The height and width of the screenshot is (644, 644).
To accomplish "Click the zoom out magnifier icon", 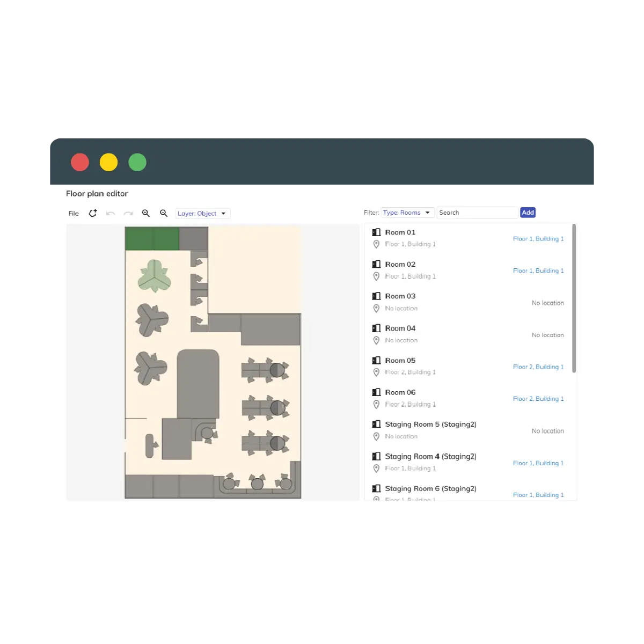I will [x=164, y=213].
